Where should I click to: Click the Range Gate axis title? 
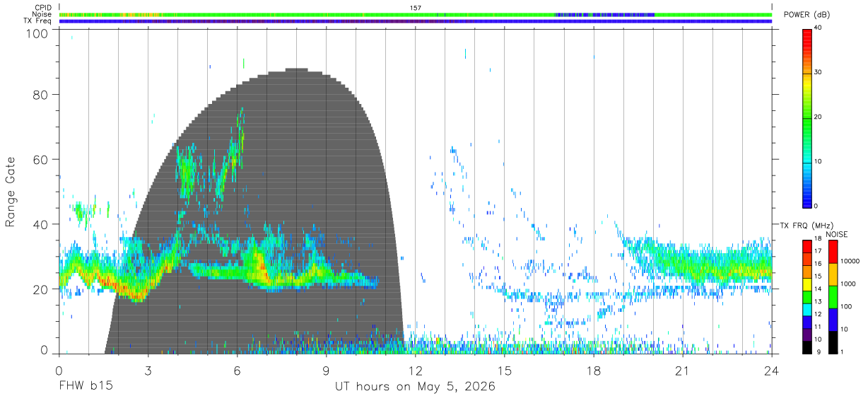(x=11, y=192)
